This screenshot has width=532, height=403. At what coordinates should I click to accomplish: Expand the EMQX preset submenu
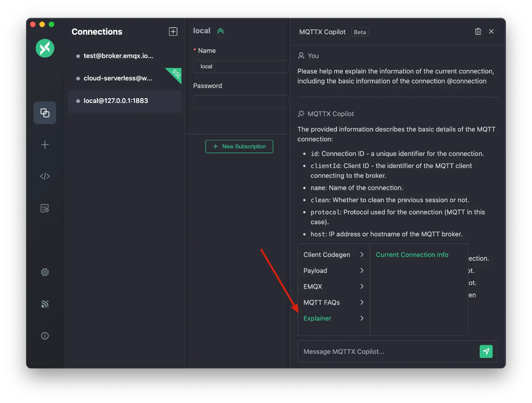pyautogui.click(x=333, y=287)
